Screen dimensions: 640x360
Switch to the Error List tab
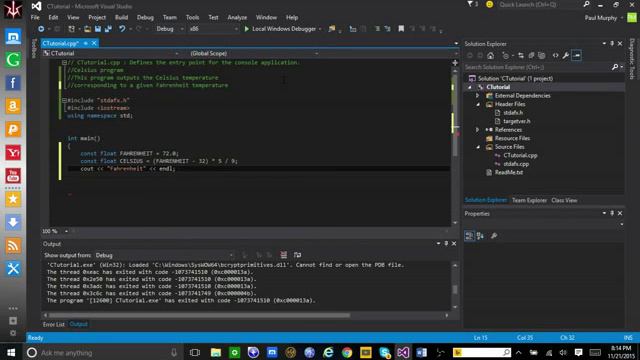(x=54, y=324)
